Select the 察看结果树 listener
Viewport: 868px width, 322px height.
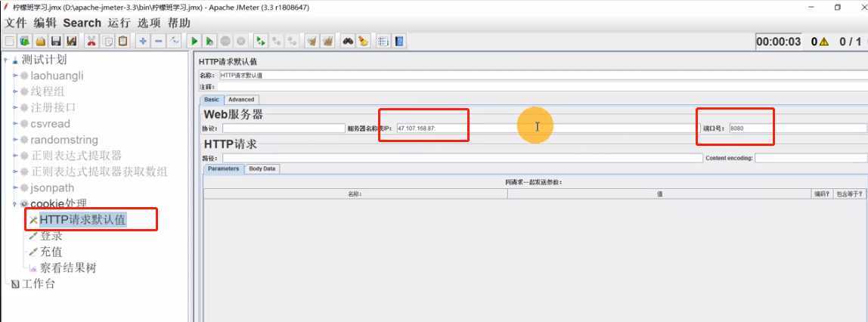point(68,268)
